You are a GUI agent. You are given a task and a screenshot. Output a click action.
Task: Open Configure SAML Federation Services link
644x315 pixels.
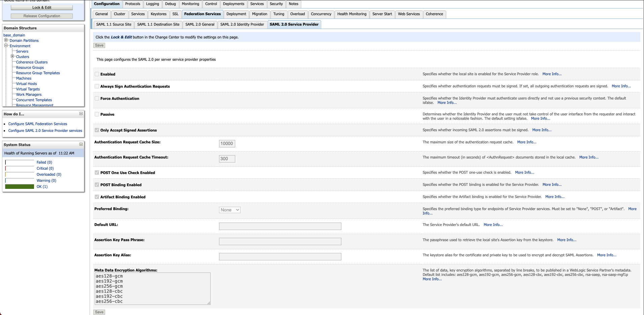tap(38, 124)
